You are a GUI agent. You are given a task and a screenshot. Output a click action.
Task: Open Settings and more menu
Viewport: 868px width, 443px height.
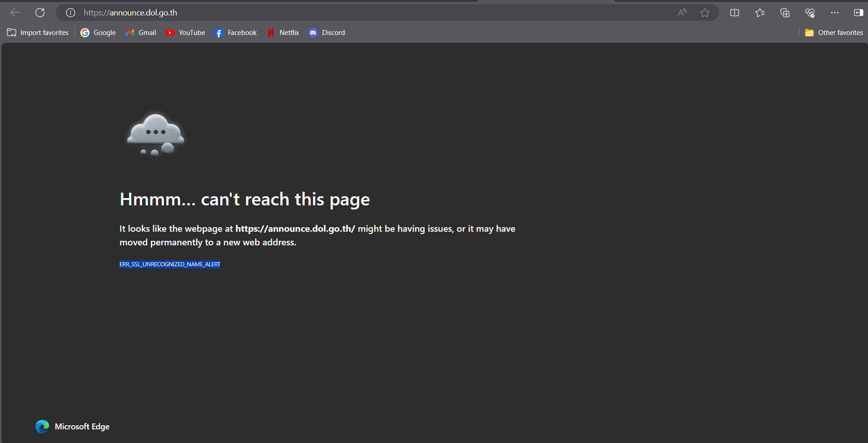(835, 13)
